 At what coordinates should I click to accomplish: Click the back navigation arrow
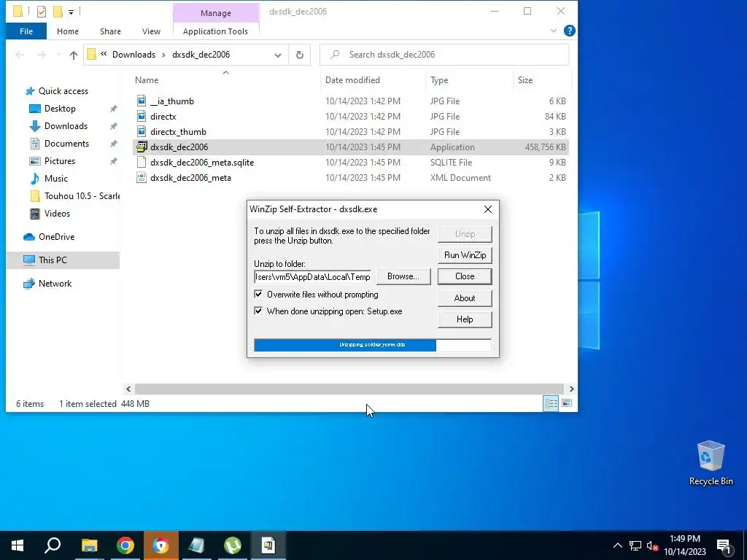[x=20, y=55]
